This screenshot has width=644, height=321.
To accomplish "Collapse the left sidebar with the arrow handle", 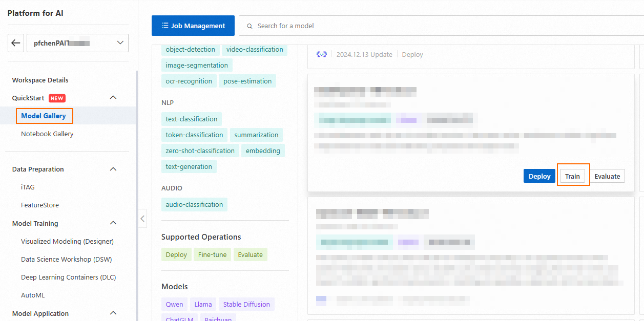I will point(142,219).
